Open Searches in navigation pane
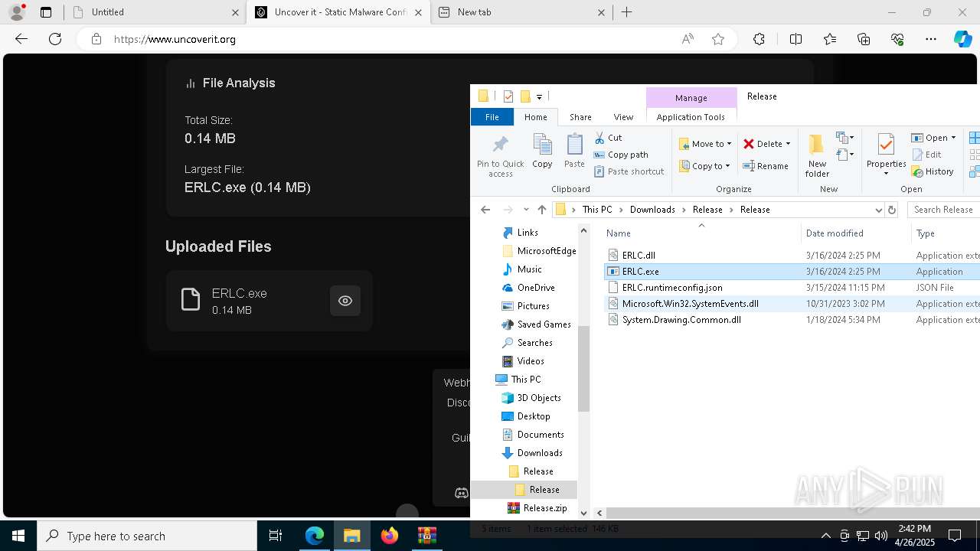The image size is (980, 551). (x=534, y=343)
